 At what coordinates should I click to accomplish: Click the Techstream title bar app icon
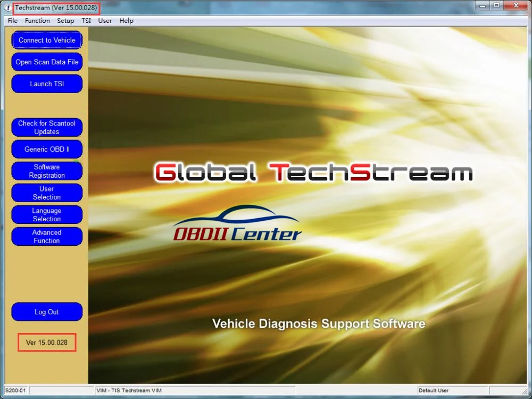pyautogui.click(x=8, y=8)
